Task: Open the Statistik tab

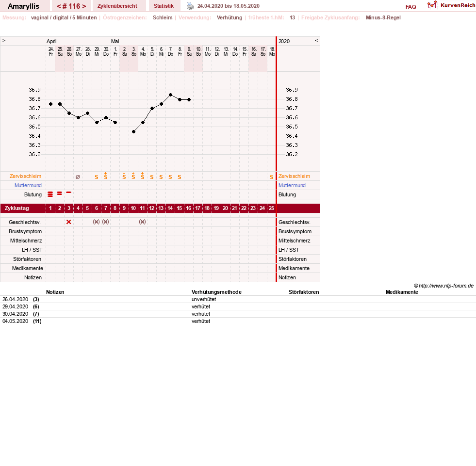Action: point(164,6)
